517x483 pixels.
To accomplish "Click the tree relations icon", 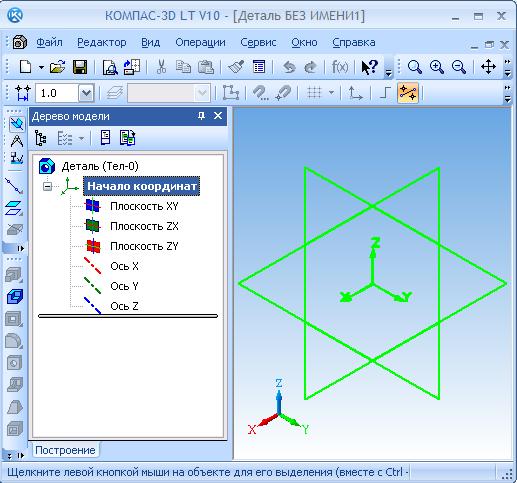I will [x=127, y=138].
